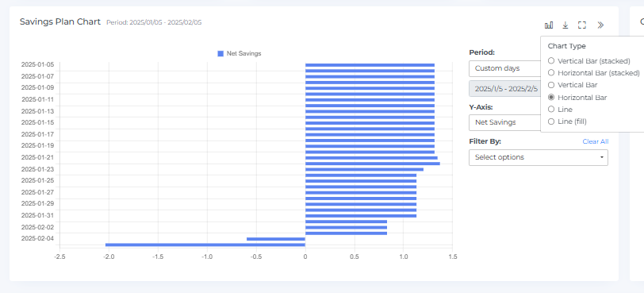Expand the Select options filter dropdown
The image size is (644, 293).
[x=539, y=157]
